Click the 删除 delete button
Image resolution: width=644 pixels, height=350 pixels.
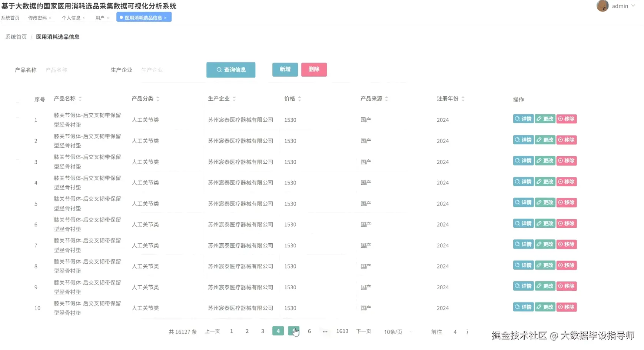click(314, 69)
